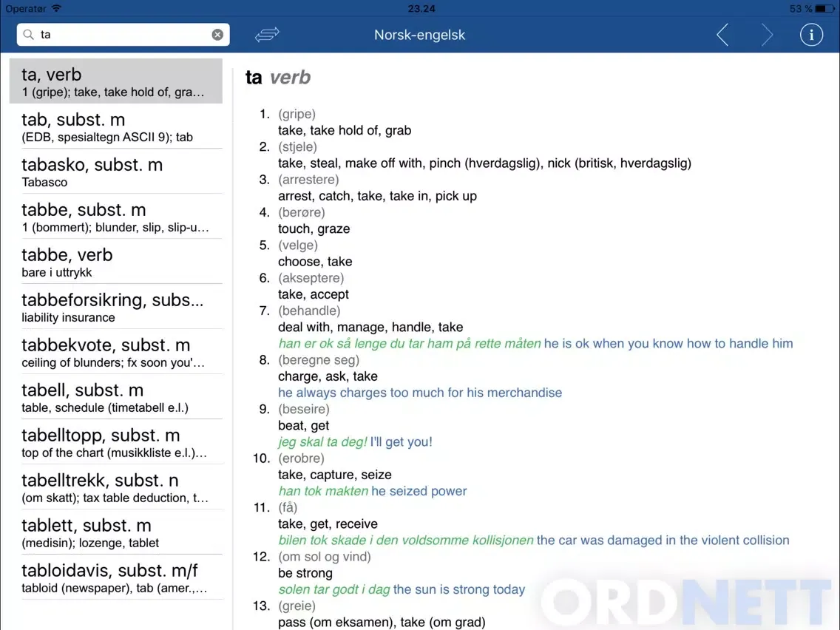Click '(behandle)' sense label
The height and width of the screenshot is (630, 840).
point(309,311)
